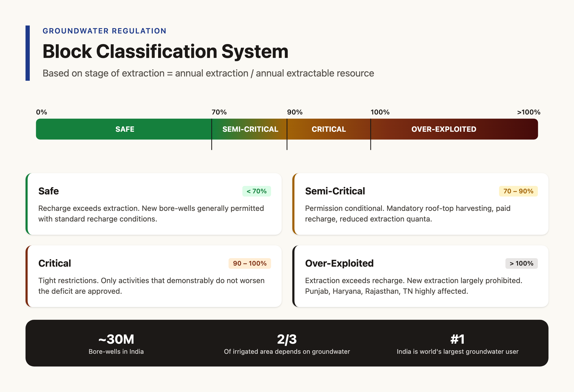Click the irrigated area depends on groundwater caption
574x392 pixels.
pos(287,352)
